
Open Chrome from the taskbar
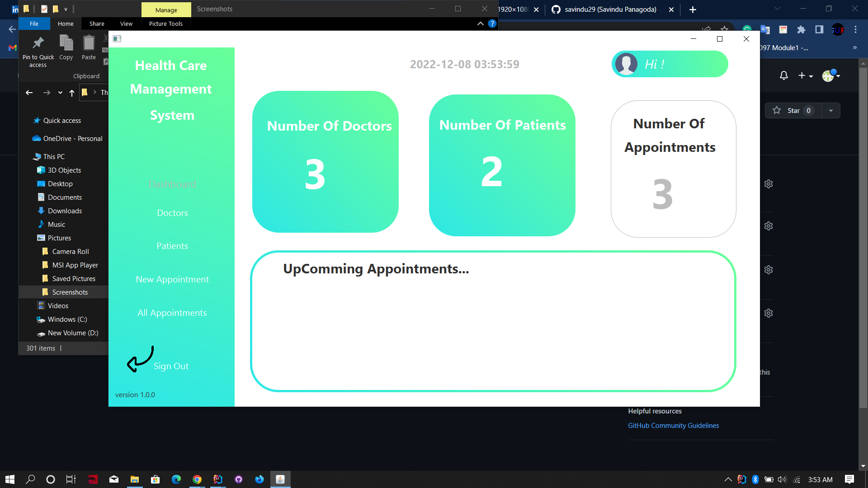coord(197,479)
